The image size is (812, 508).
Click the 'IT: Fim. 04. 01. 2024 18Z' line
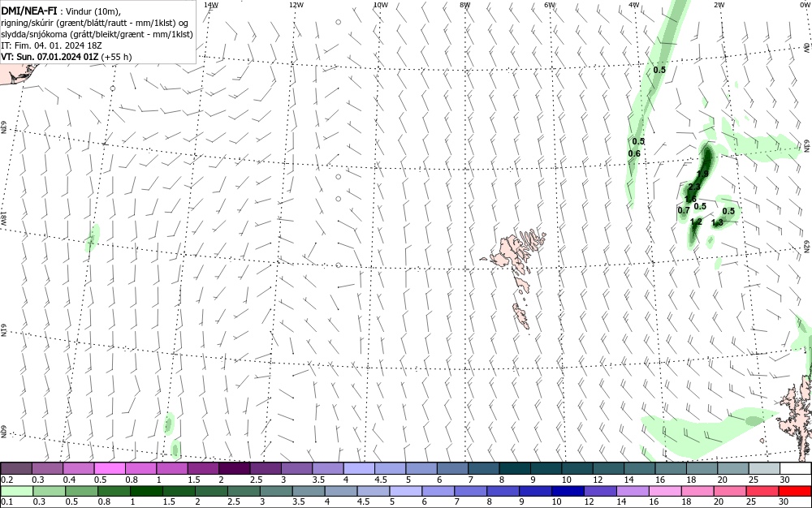[x=51, y=45]
